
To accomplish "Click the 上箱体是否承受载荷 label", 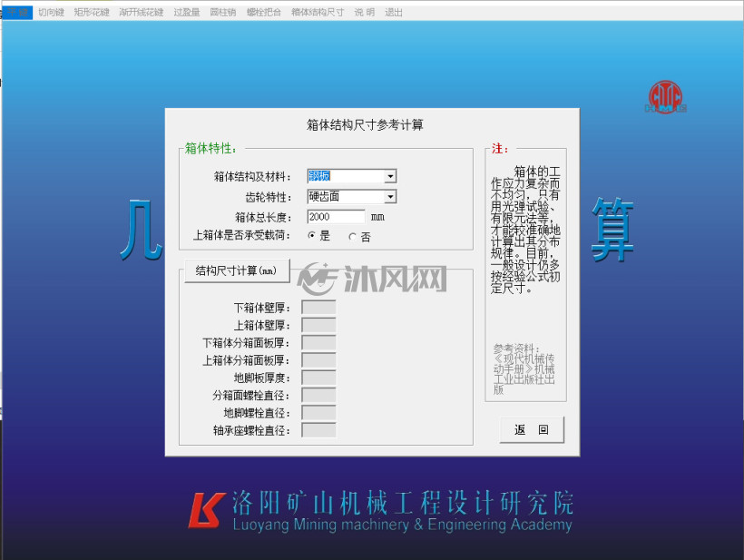I will coord(242,235).
